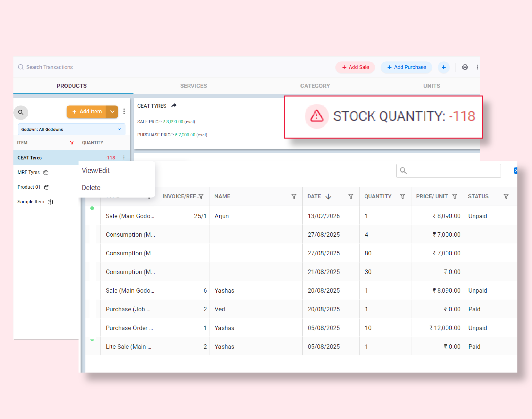Choose View/Edit from context menu

point(96,170)
